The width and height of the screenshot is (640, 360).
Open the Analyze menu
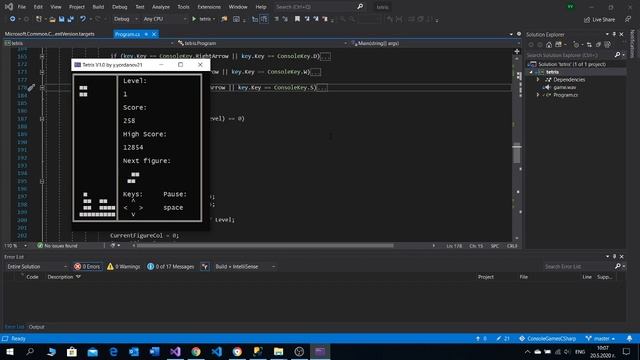161,7
